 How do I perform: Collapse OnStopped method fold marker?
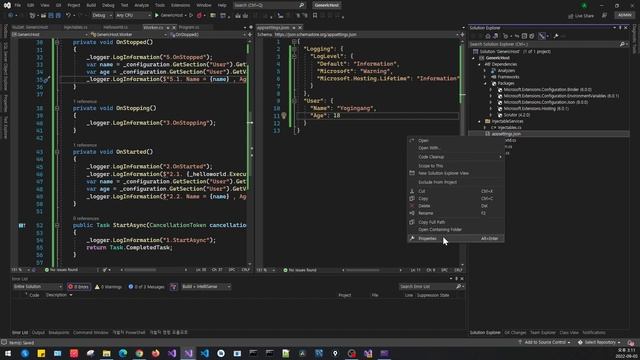coord(57,42)
